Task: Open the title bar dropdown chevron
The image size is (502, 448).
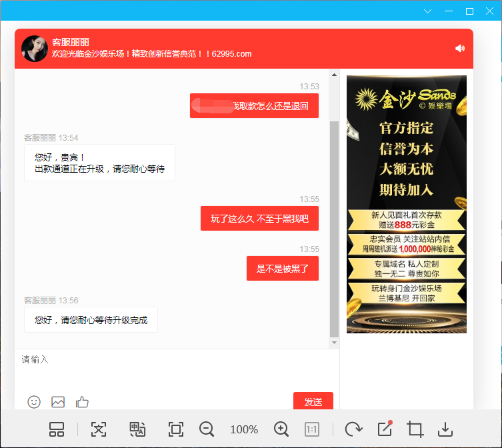Action: 428,11
